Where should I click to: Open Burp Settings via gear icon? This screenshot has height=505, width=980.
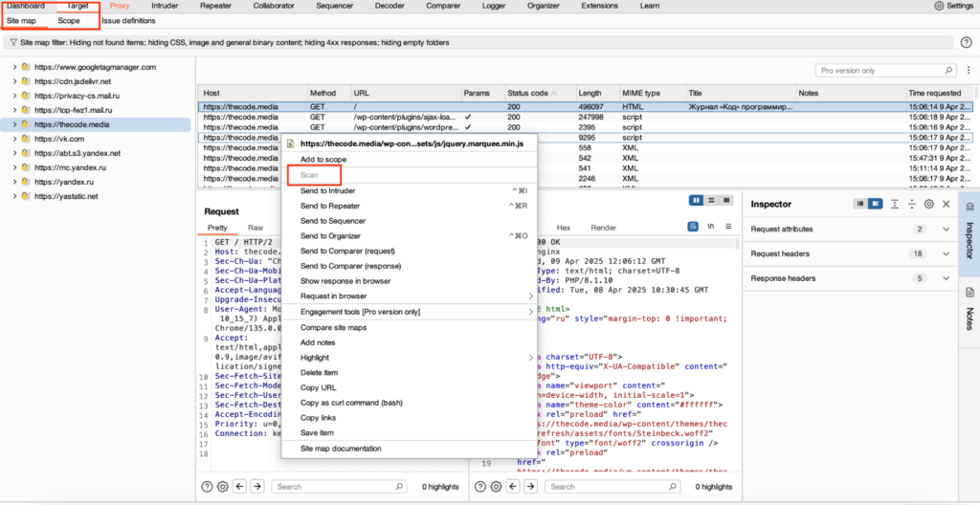tap(939, 6)
